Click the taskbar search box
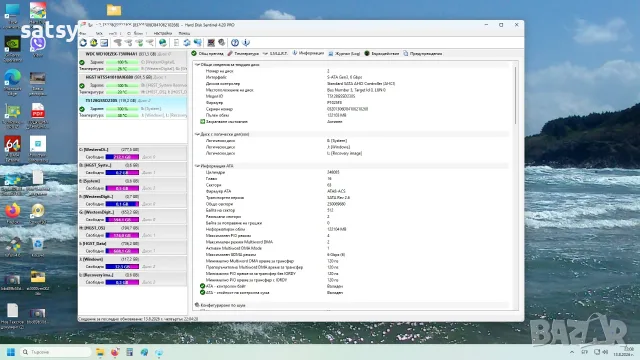 tap(56, 352)
